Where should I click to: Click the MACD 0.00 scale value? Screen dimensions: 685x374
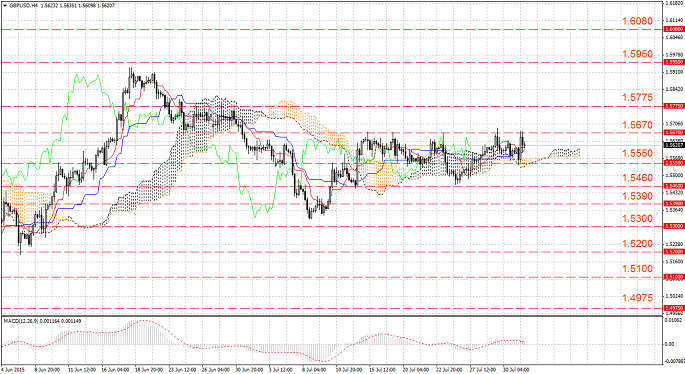tap(669, 344)
